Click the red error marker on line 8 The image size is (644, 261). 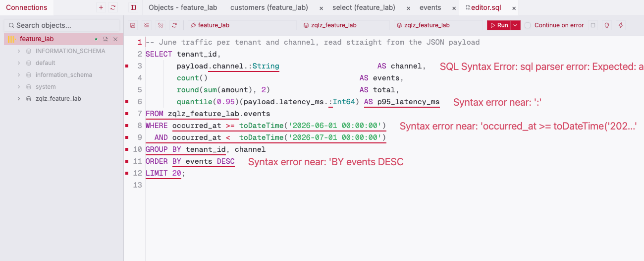(127, 126)
